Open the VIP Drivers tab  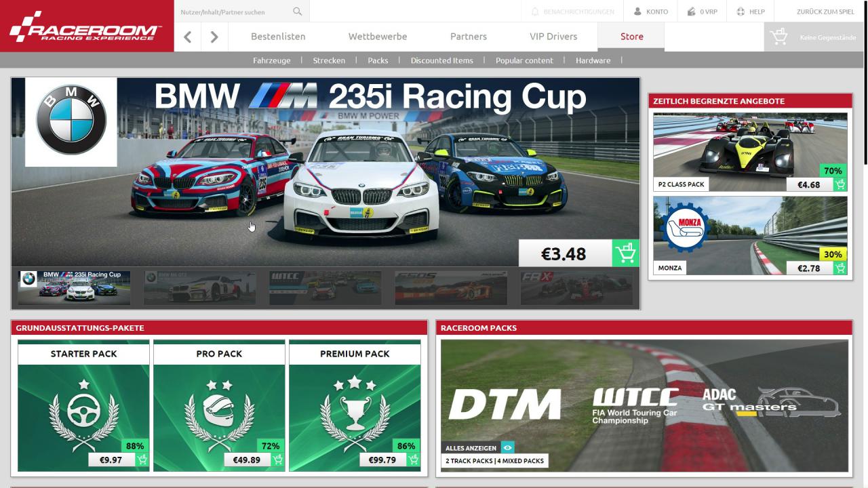click(553, 37)
